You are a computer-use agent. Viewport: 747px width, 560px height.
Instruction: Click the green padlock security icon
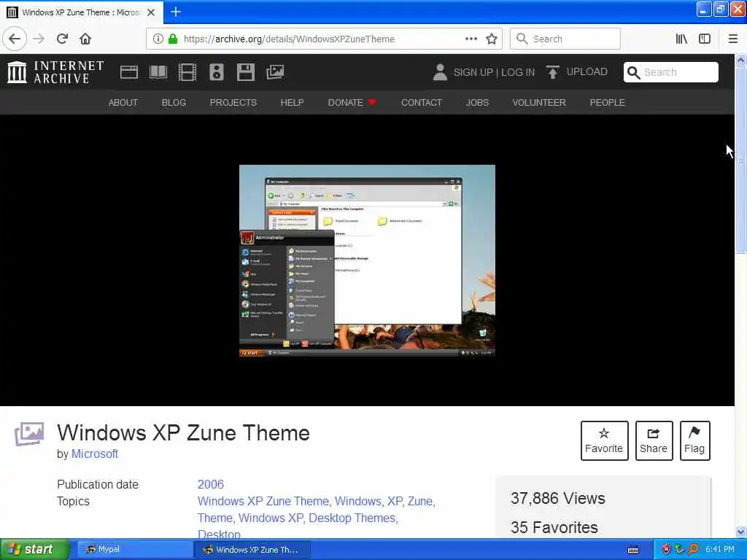173,39
